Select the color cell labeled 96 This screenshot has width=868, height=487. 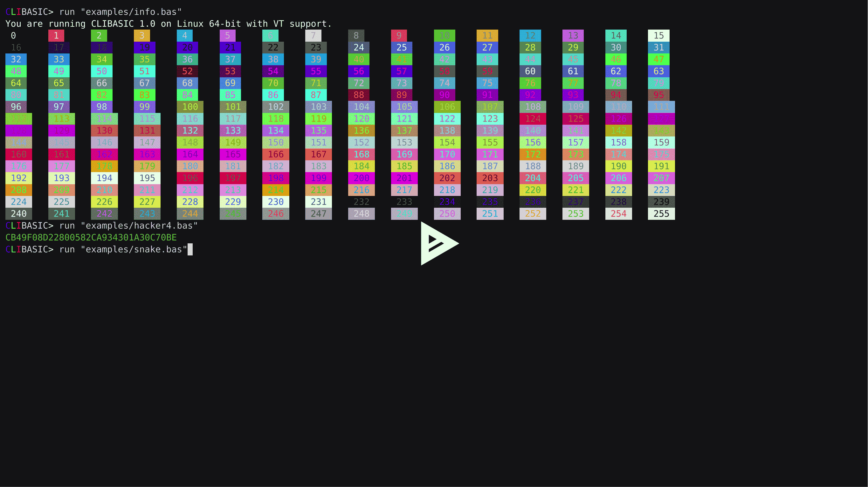tap(16, 107)
